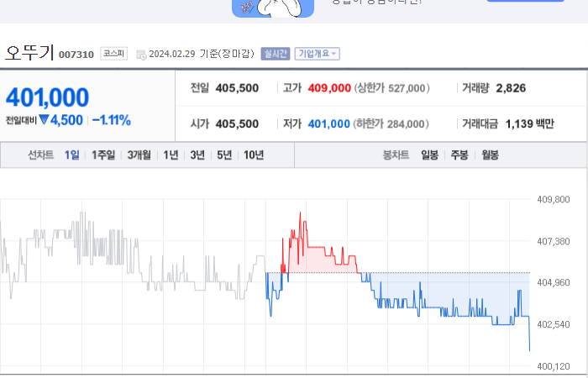Click the 실시간 badge
The width and height of the screenshot is (588, 378).
276,54
